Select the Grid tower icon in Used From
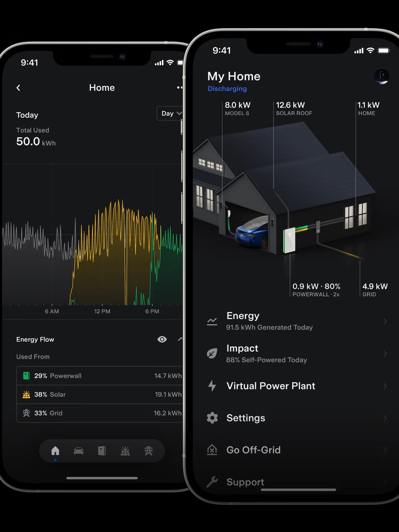This screenshot has width=399, height=532. click(26, 413)
